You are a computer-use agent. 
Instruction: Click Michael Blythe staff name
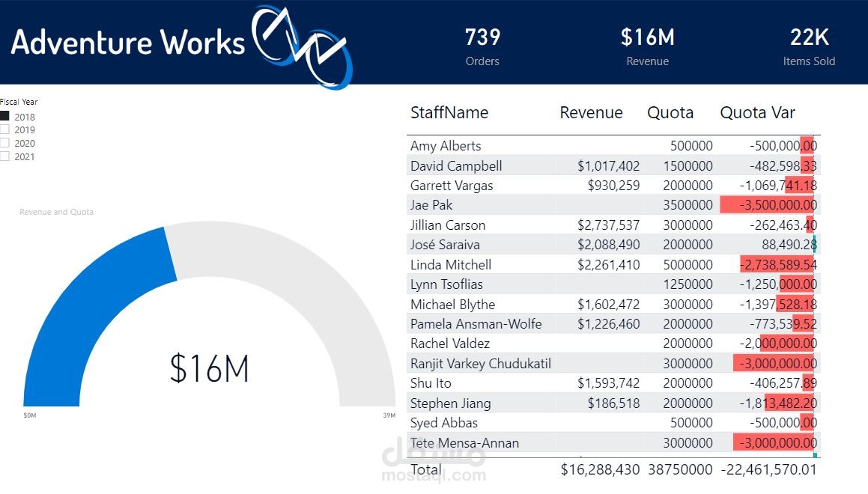tap(453, 304)
